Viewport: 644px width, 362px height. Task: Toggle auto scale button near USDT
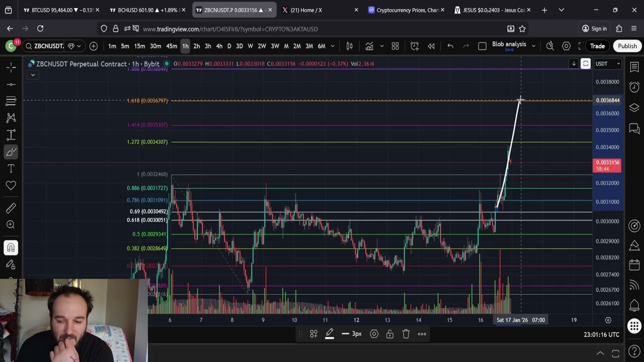(x=586, y=64)
